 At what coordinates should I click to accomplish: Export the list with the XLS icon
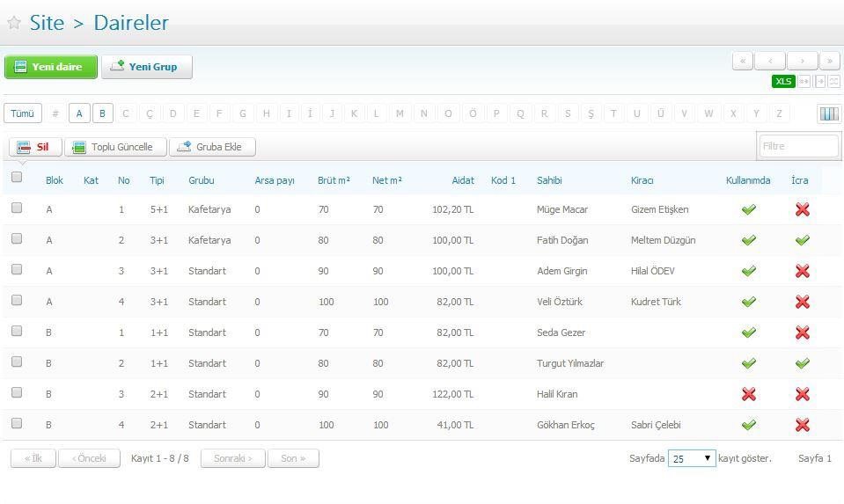(x=783, y=81)
